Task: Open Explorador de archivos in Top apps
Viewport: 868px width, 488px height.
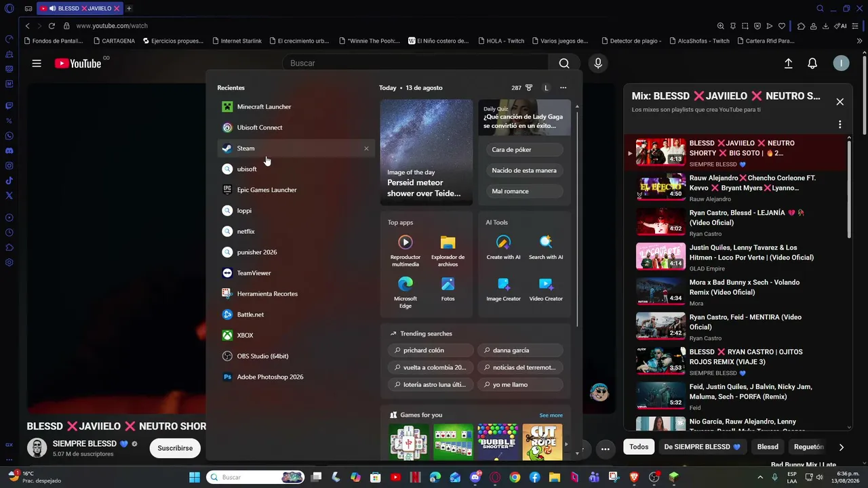Action: 448,250
